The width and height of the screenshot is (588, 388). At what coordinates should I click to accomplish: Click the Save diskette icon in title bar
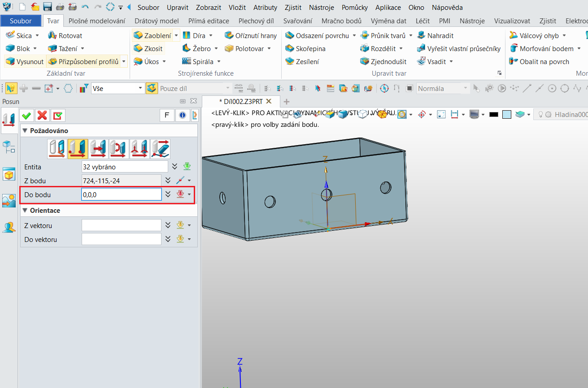pos(48,7)
